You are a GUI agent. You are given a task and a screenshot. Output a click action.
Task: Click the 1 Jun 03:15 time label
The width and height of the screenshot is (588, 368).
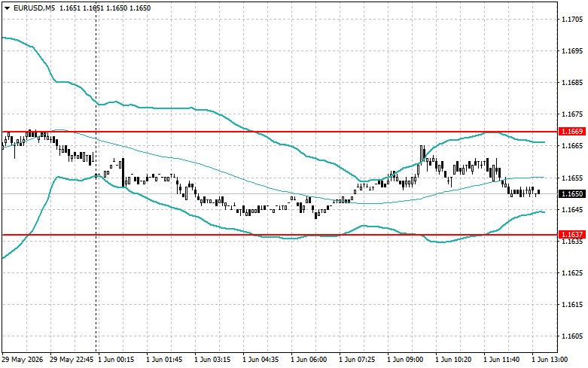coord(212,360)
